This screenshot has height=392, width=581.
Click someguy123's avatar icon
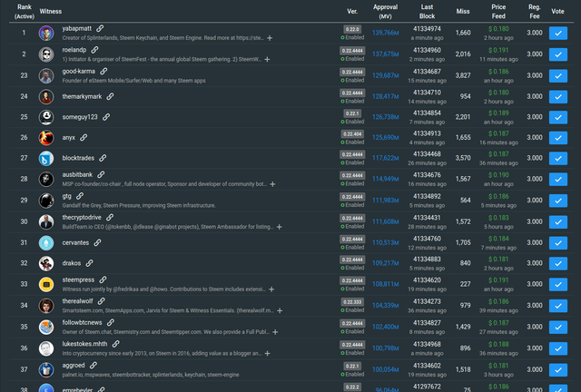(x=46, y=117)
